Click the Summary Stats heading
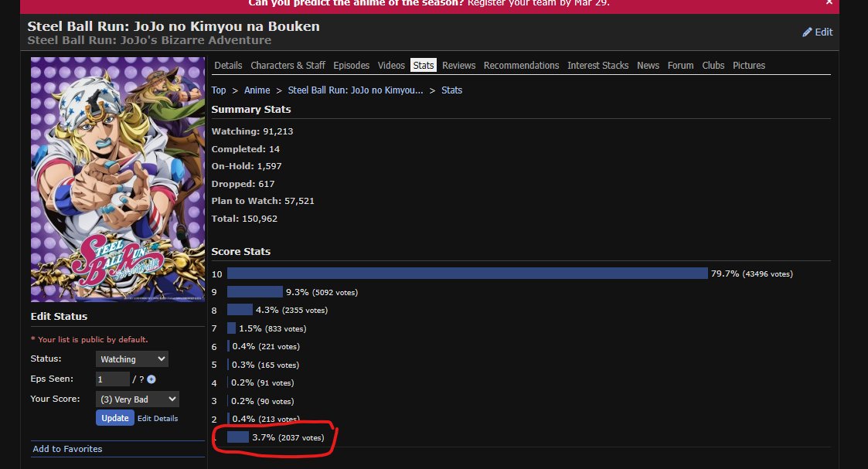Image resolution: width=868 pixels, height=469 pixels. 250,110
